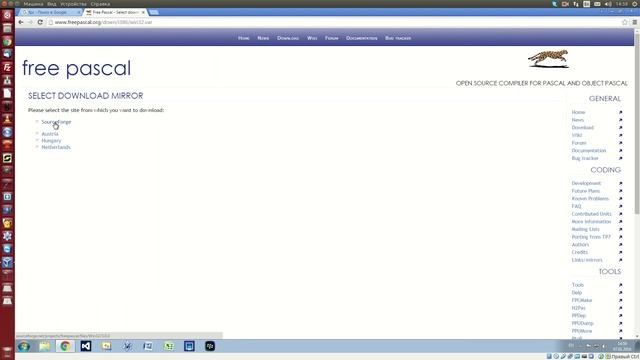
Task: Launch TeamViewer from the Ubuntu dock
Action: click(7, 249)
